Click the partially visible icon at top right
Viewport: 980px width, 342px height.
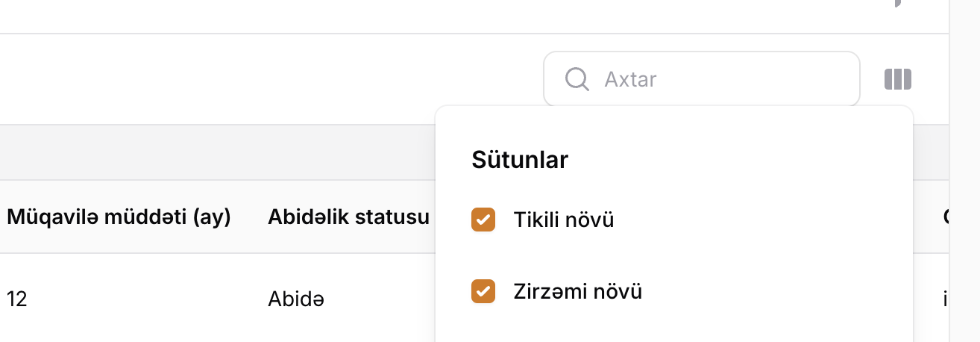(x=897, y=3)
